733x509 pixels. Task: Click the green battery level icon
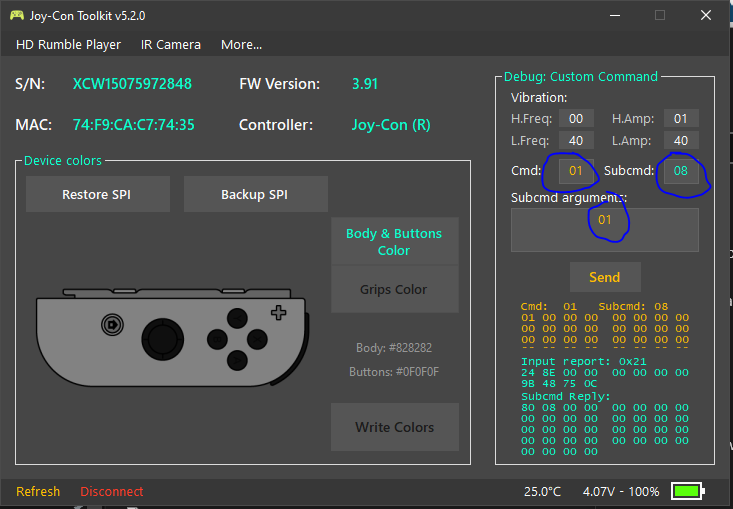pyautogui.click(x=688, y=491)
